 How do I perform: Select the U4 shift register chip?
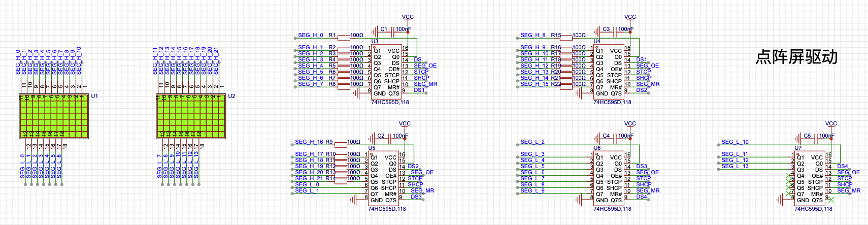pyautogui.click(x=609, y=72)
